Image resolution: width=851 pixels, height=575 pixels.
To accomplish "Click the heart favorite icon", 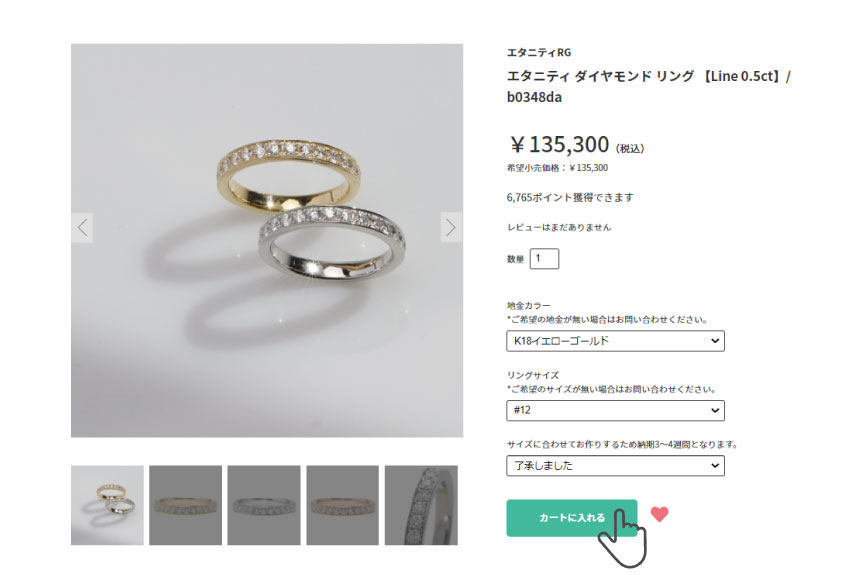I will 659,514.
